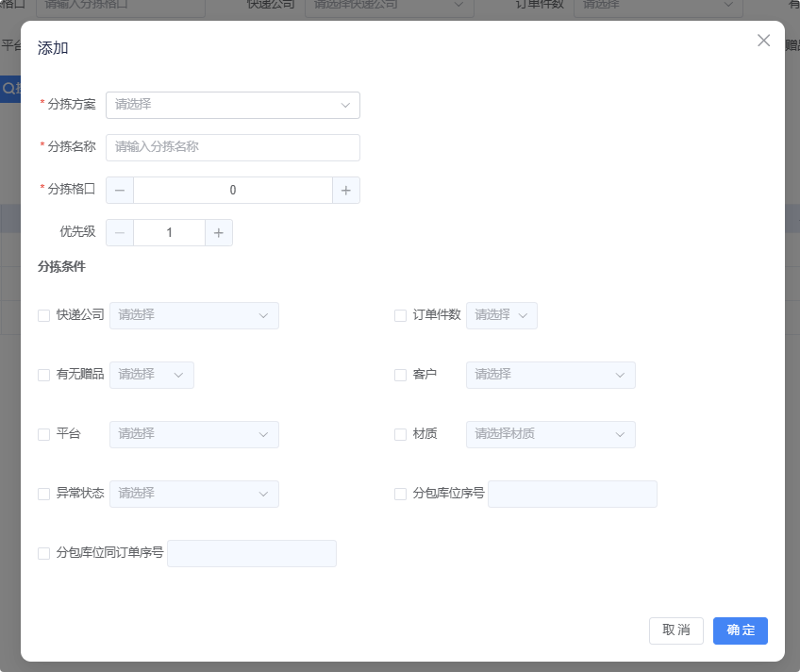Viewport: 800px width, 672px height.
Task: Expand the 有无赠品 dropdown
Action: [152, 375]
